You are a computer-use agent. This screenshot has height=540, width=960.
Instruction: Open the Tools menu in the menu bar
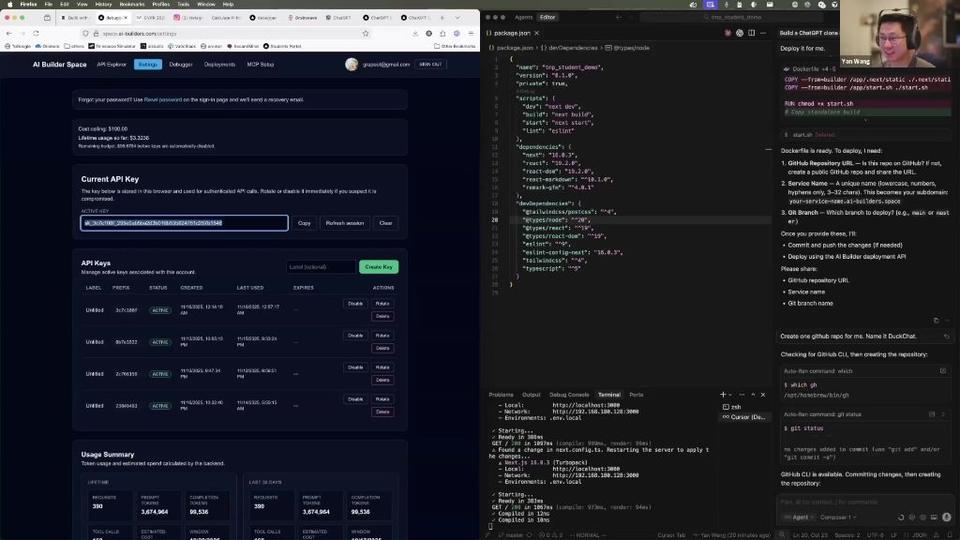tap(183, 4)
